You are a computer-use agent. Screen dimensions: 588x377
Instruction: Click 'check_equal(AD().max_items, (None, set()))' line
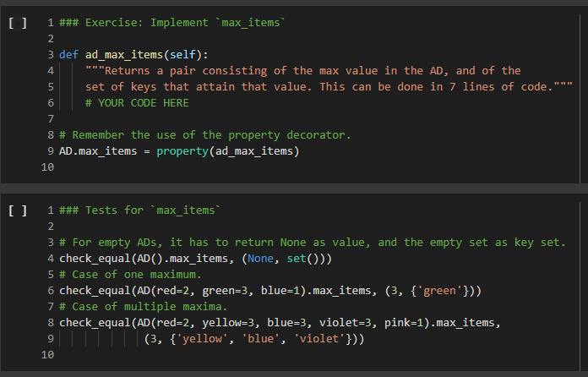pyautogui.click(x=195, y=259)
